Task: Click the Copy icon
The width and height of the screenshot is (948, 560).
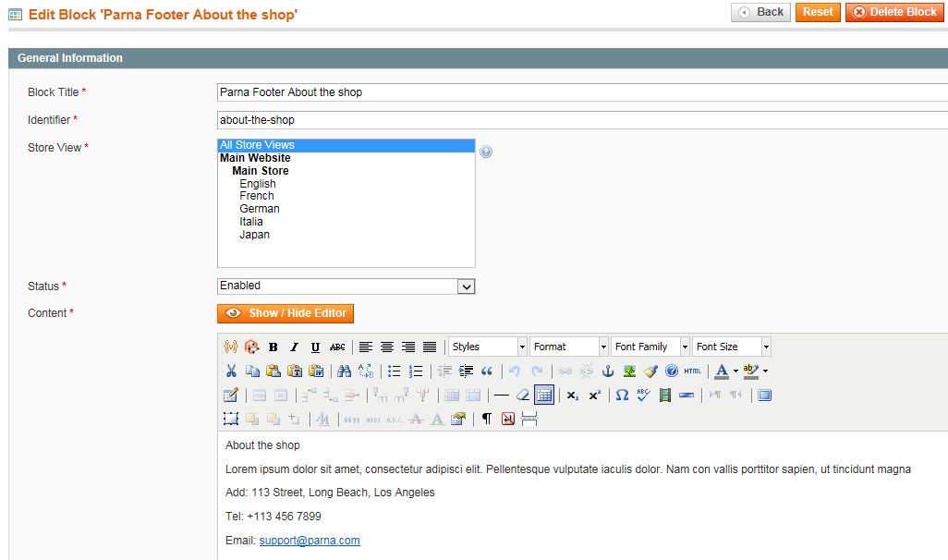Action: (x=252, y=371)
